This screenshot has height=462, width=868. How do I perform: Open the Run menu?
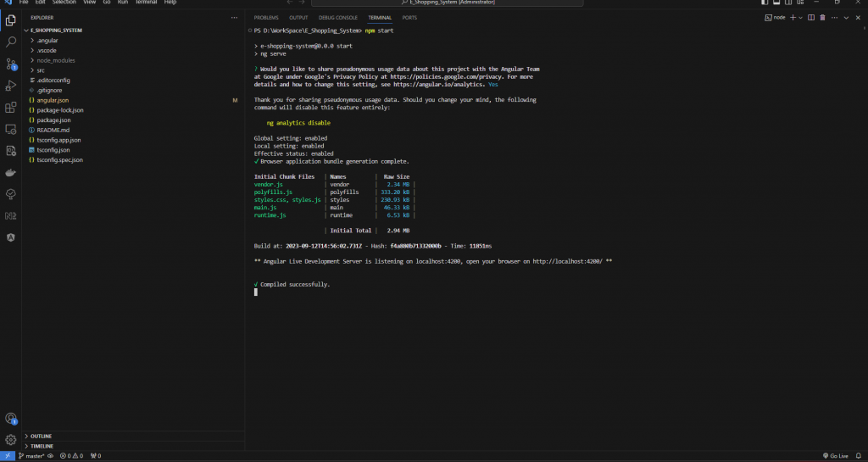122,3
